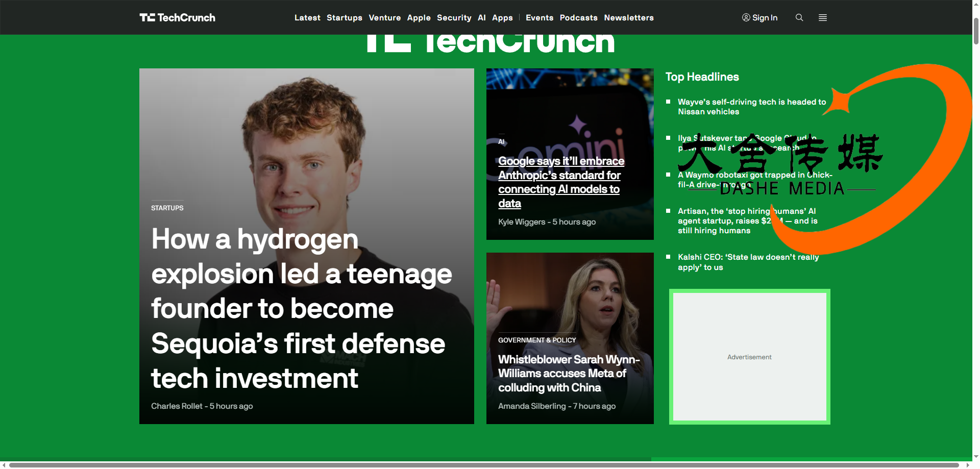Click the horizontal scrollbar right arrow
Screen dimensions: 980x469
tap(968, 465)
